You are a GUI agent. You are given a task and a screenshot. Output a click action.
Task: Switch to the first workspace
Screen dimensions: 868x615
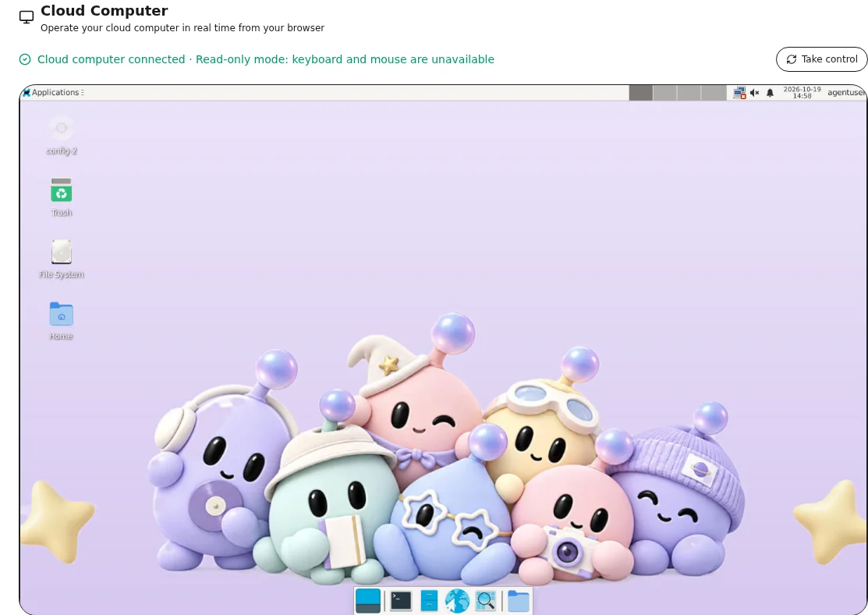pos(641,93)
